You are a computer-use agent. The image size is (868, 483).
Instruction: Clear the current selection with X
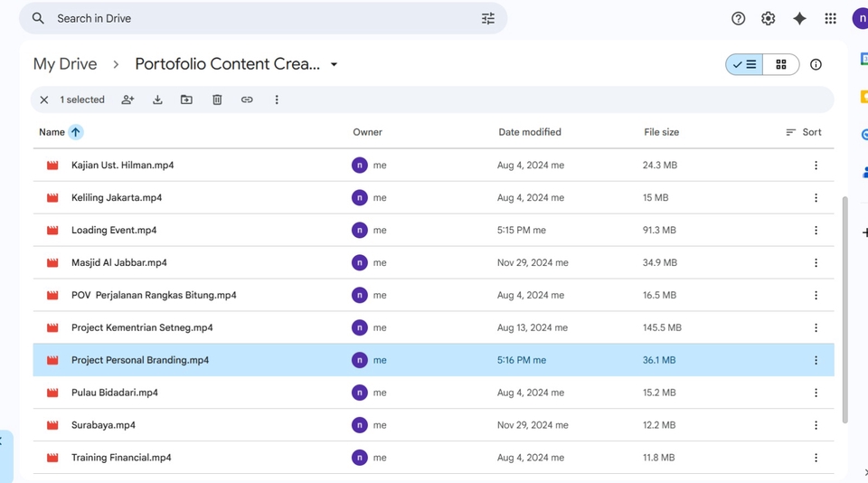(x=43, y=99)
